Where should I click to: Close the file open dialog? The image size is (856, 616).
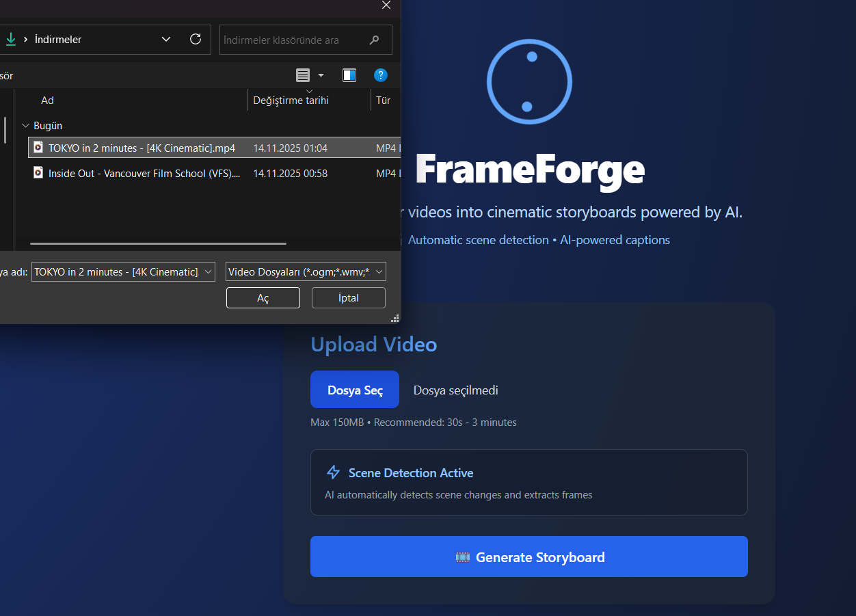386,5
